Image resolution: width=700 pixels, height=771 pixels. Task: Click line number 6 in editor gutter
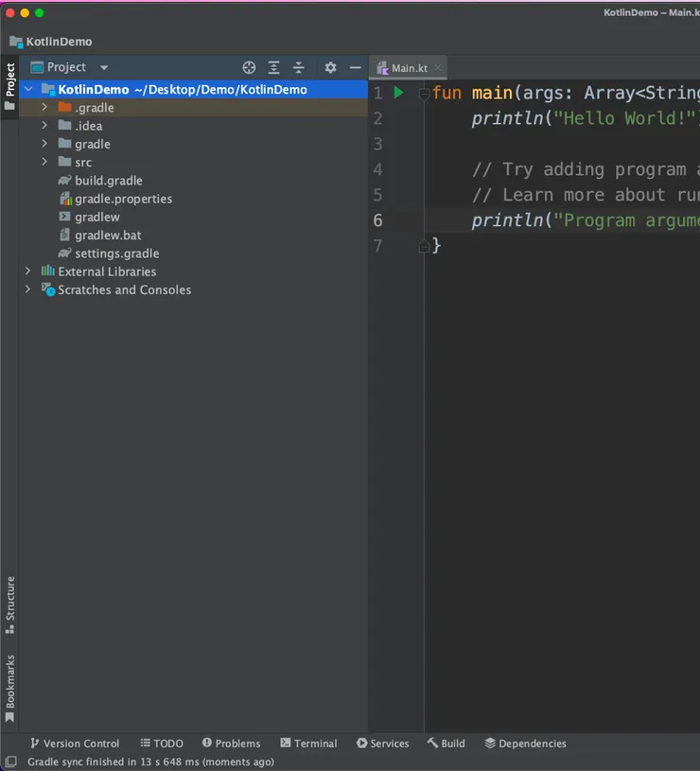[377, 220]
